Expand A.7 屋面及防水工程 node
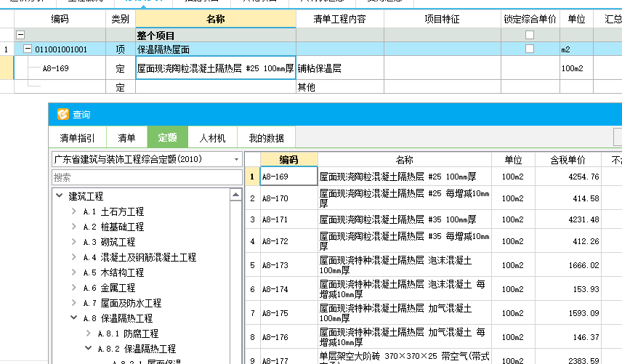This screenshot has width=622, height=364. [74, 302]
